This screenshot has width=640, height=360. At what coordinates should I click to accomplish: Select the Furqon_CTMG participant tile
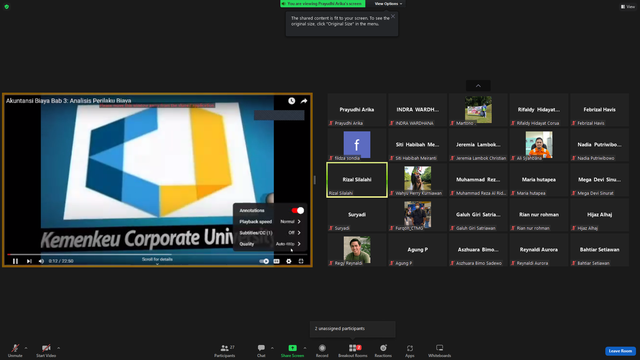(x=418, y=215)
